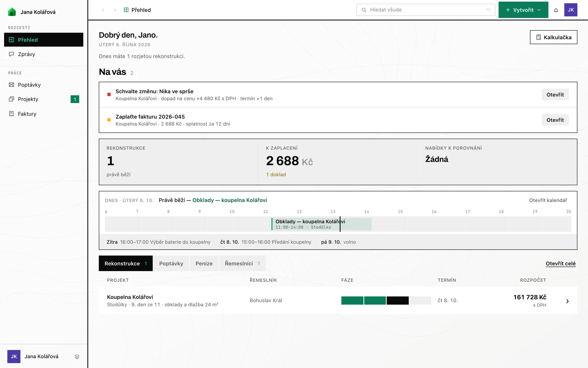
Task: Open notifications bell
Action: (556, 10)
